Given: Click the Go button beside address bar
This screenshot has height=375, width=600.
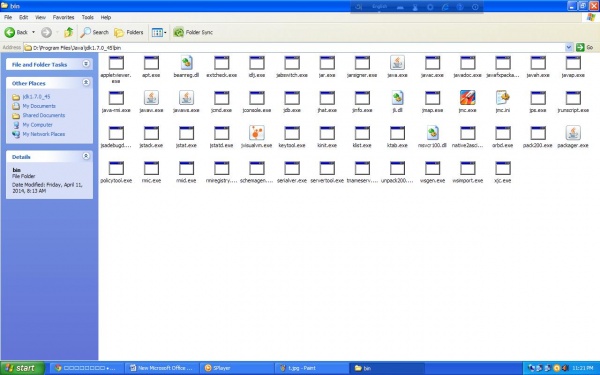Looking at the screenshot, I should coord(585,47).
